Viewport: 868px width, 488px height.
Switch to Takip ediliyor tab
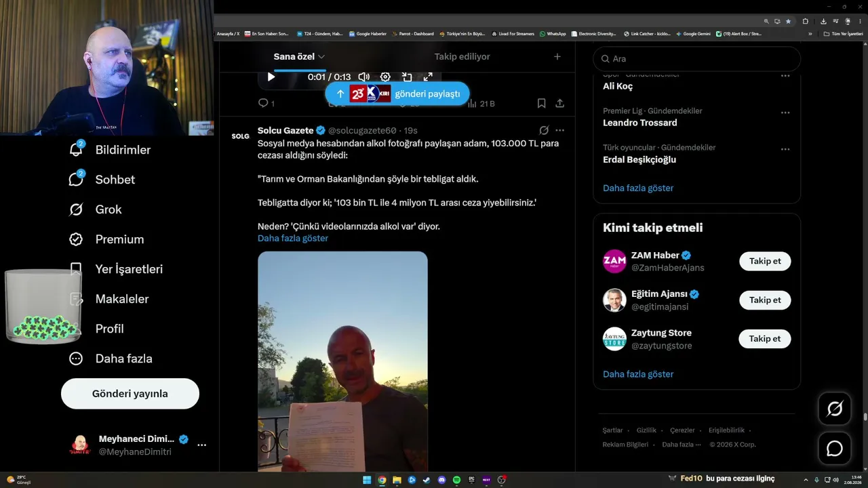[x=462, y=56]
